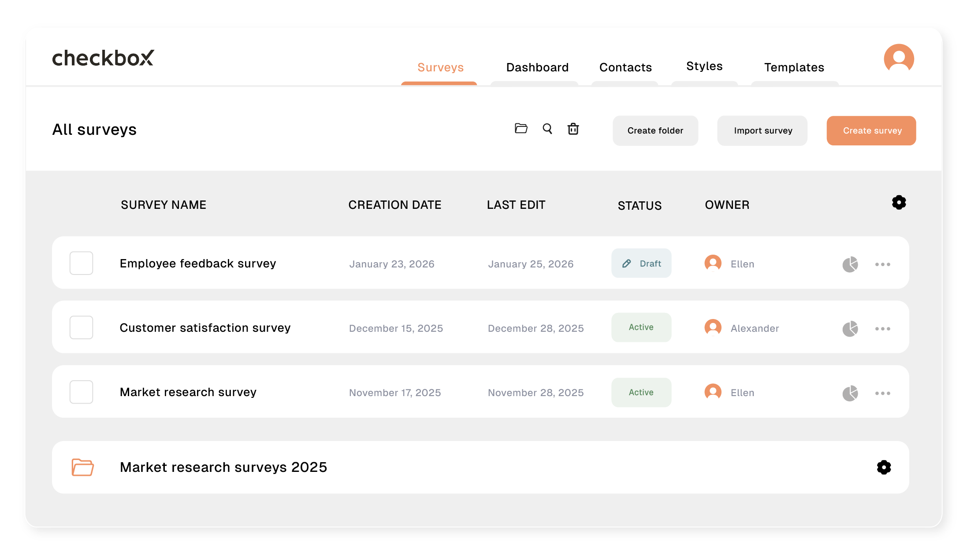The image size is (967, 560).
Task: Check the Customer satisfaction survey checkbox
Action: tap(81, 327)
